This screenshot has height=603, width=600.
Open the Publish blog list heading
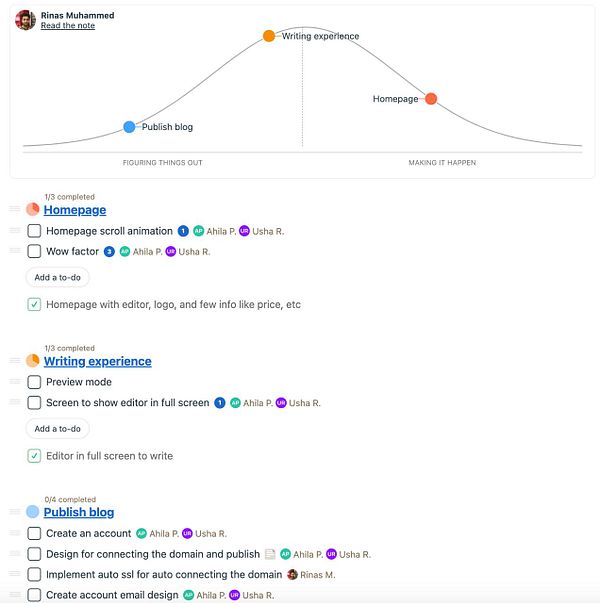point(79,512)
